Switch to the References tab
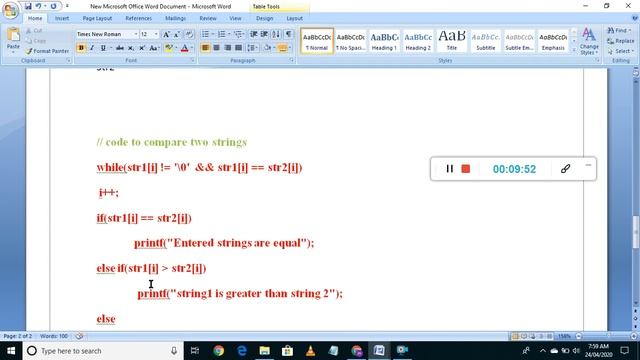640x360 pixels. point(138,18)
